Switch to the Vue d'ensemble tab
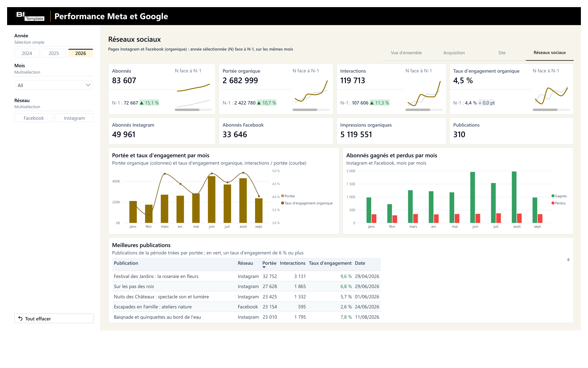The width and height of the screenshot is (588, 368). click(406, 53)
